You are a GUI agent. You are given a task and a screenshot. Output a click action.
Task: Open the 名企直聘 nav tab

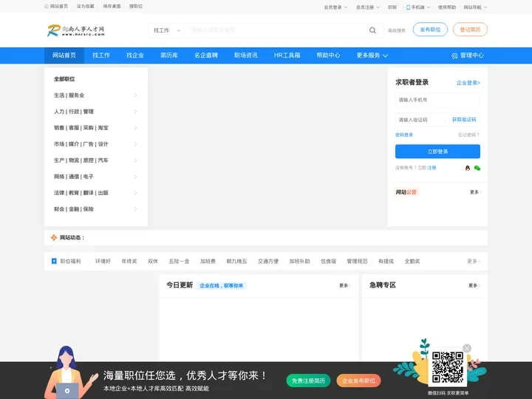(206, 55)
